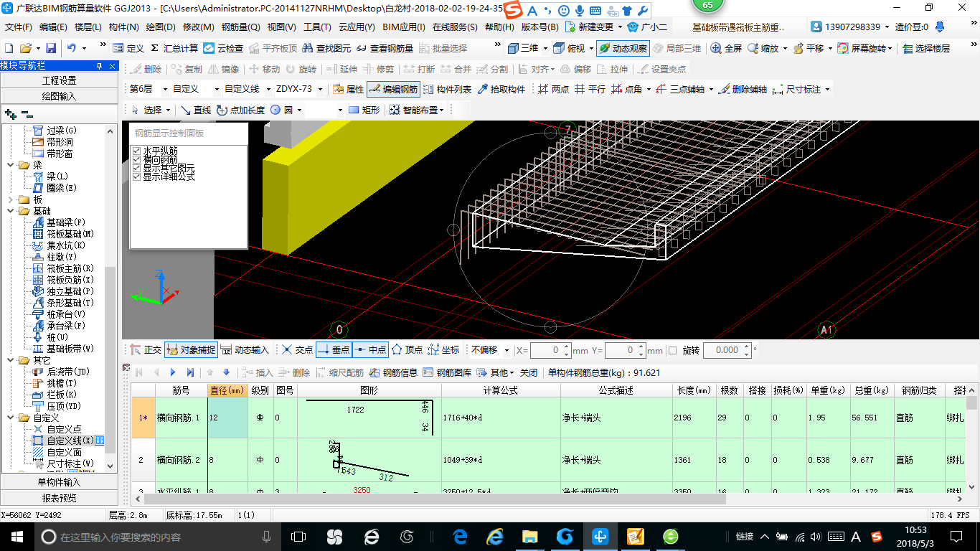980x551 pixels.
Task: Open 属性 (properties) panel
Action: pyautogui.click(x=348, y=89)
